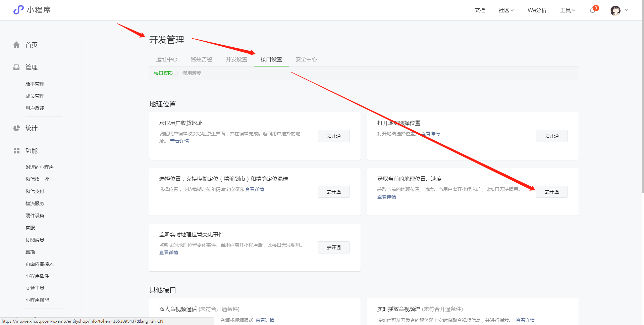
Task: Open We分析 in top navigation
Action: [537, 10]
